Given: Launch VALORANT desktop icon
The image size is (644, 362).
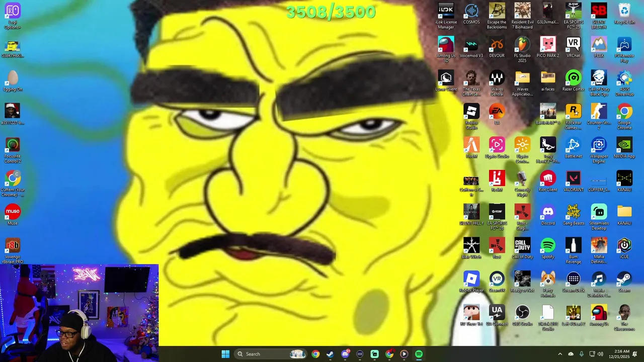Looking at the screenshot, I should pyautogui.click(x=573, y=181).
